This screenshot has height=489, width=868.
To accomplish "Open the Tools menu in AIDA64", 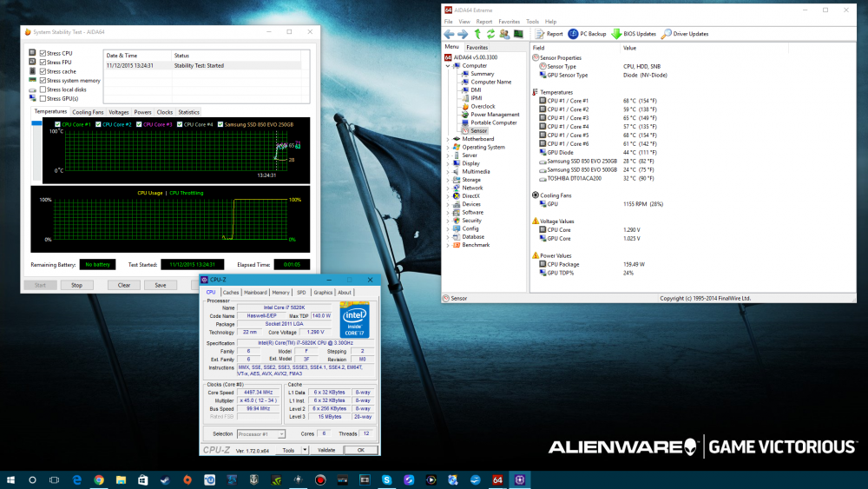I will click(533, 22).
